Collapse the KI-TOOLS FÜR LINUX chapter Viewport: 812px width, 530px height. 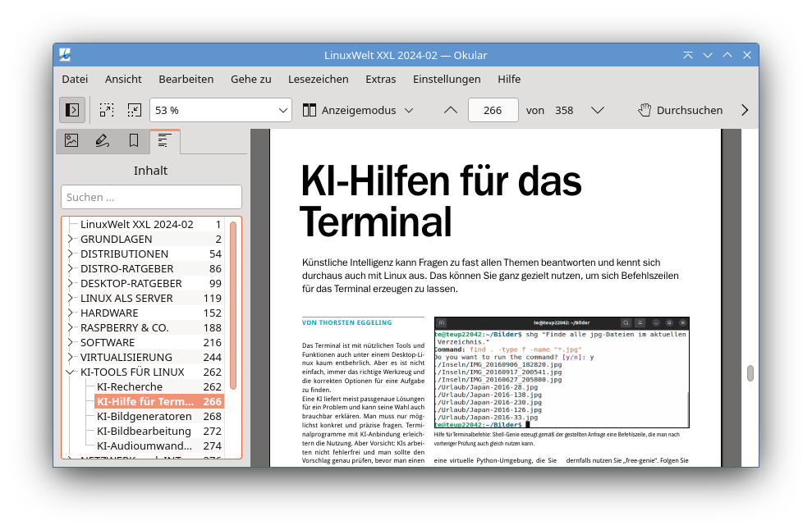(71, 372)
